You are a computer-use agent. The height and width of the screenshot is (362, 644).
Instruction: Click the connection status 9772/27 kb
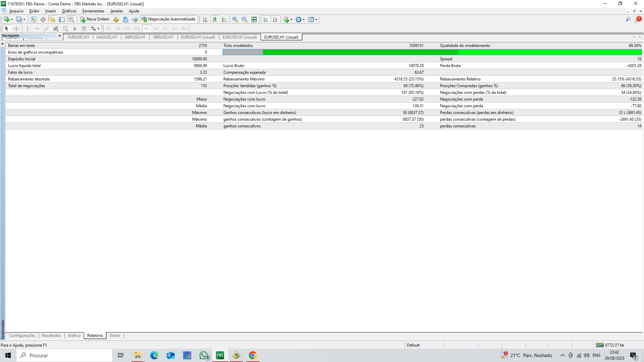[x=610, y=345]
